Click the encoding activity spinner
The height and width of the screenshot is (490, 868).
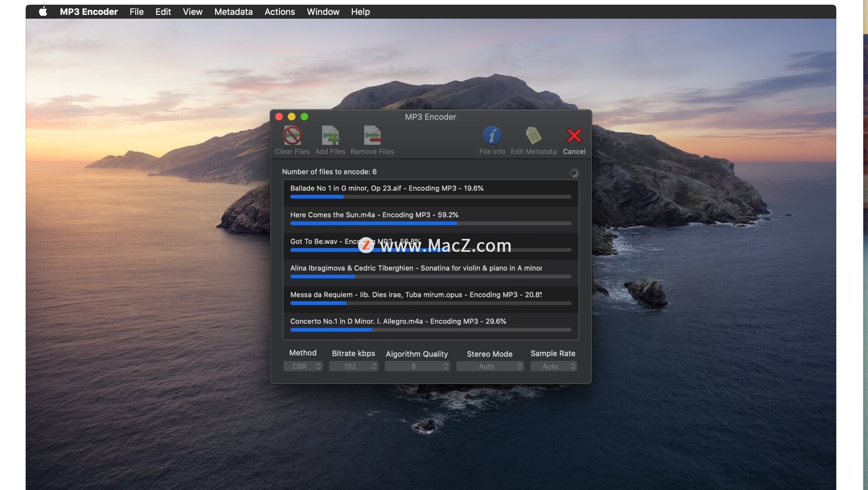[574, 173]
